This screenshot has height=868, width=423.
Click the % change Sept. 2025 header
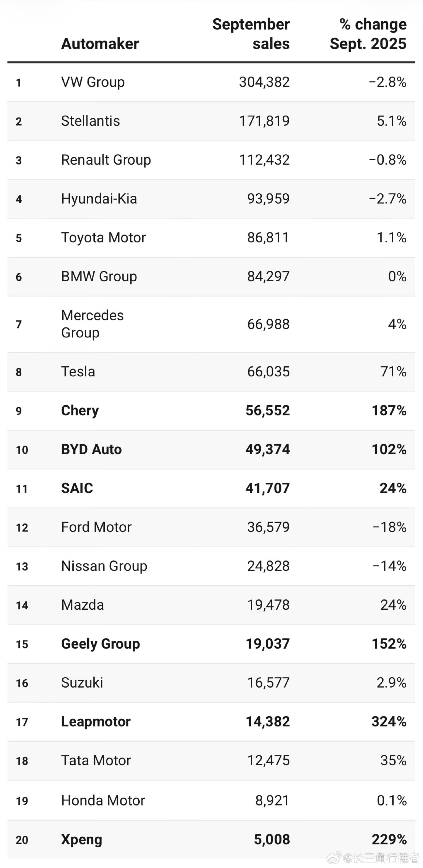pyautogui.click(x=368, y=34)
